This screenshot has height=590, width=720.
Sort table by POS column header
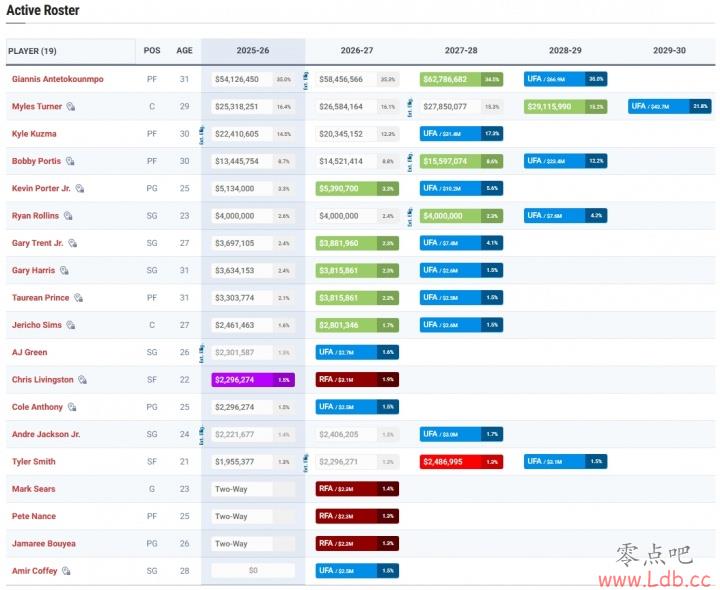tap(152, 51)
